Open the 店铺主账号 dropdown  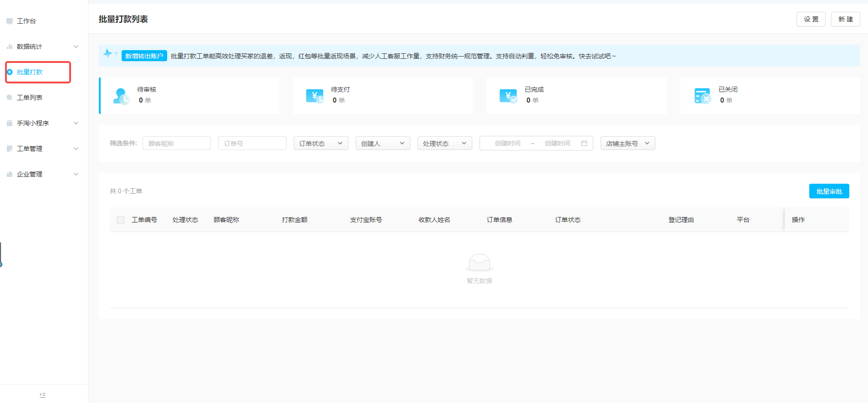(628, 143)
